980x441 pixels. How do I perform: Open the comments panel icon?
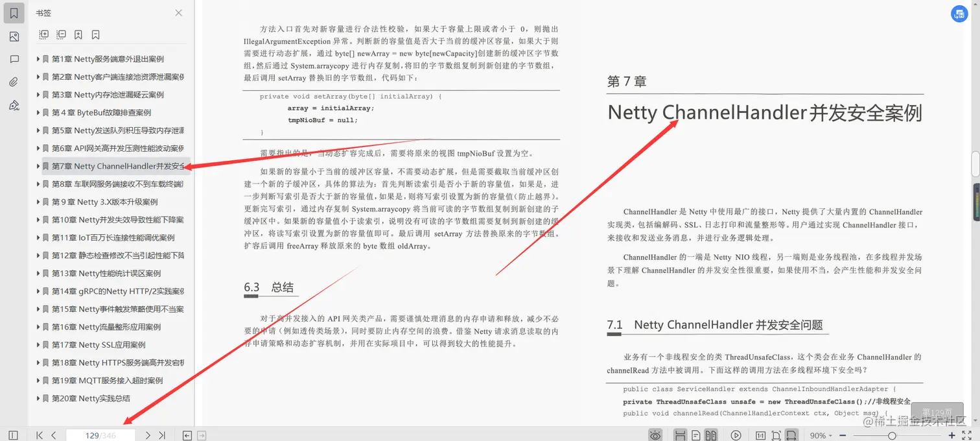[x=14, y=59]
